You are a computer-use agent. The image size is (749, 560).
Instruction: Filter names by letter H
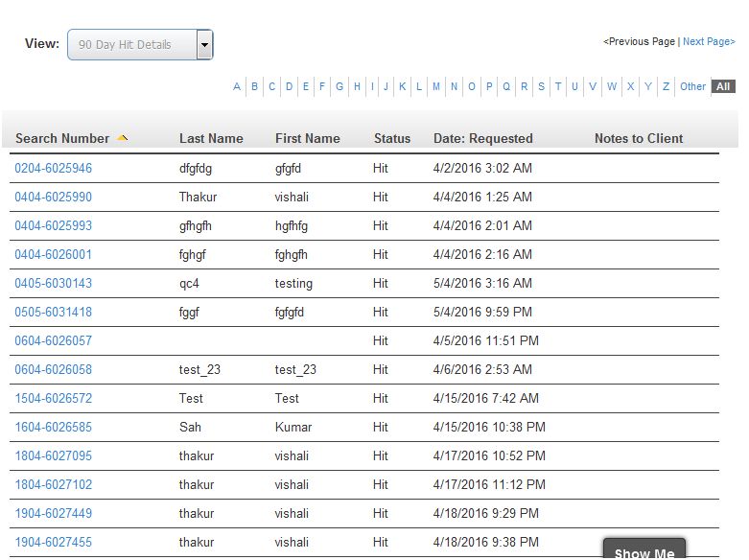pyautogui.click(x=357, y=86)
